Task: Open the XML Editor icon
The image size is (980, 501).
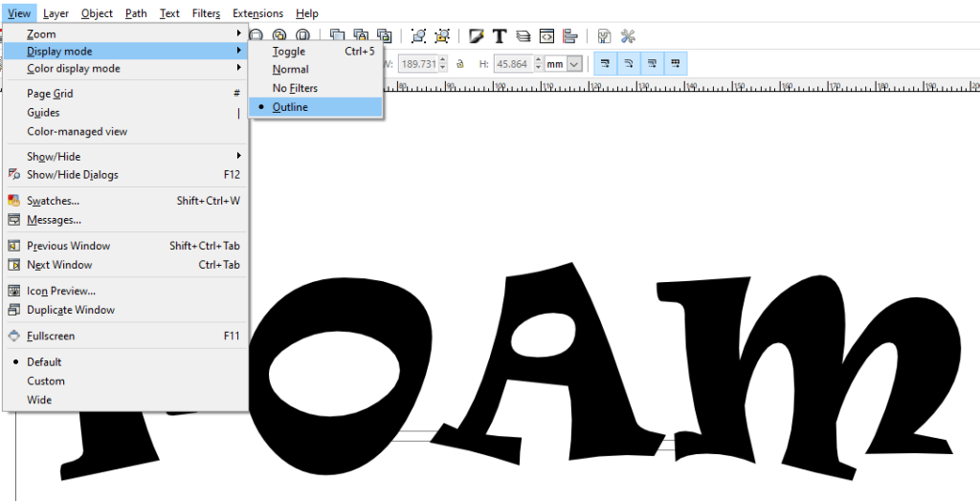Action: (546, 35)
